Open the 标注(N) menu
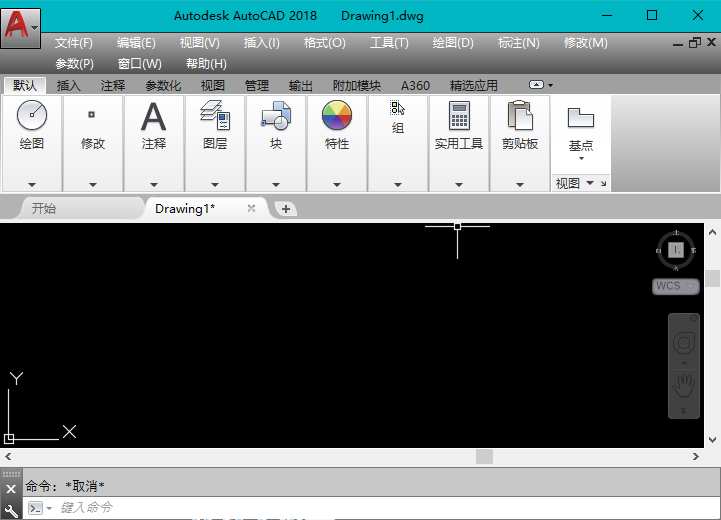The width and height of the screenshot is (721, 520). pos(519,43)
